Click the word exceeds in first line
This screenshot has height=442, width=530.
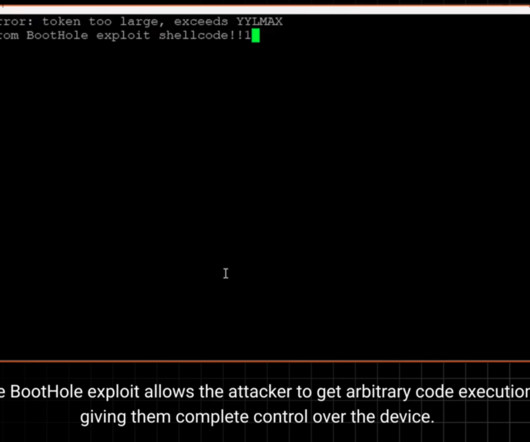[201, 22]
